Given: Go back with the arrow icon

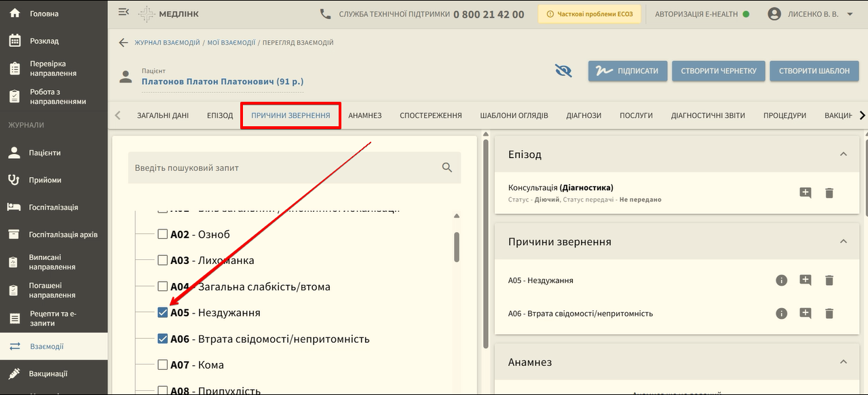Looking at the screenshot, I should pos(123,43).
